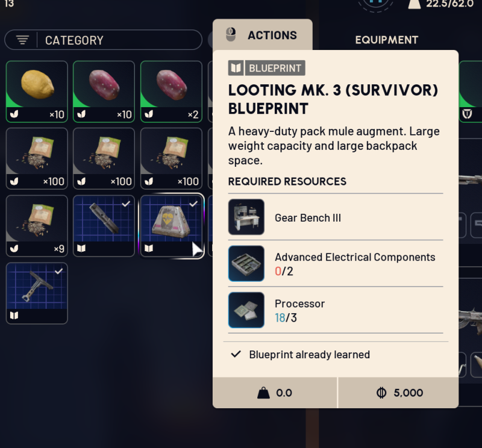Click the 0.0 weight button
This screenshot has height=448, width=482.
click(x=275, y=393)
